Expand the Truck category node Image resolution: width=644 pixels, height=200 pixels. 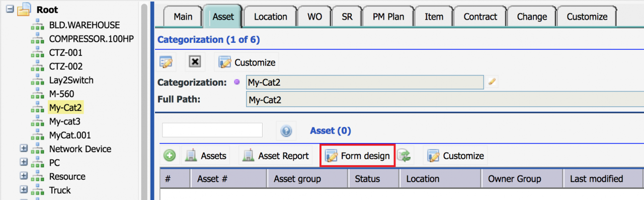click(x=23, y=189)
